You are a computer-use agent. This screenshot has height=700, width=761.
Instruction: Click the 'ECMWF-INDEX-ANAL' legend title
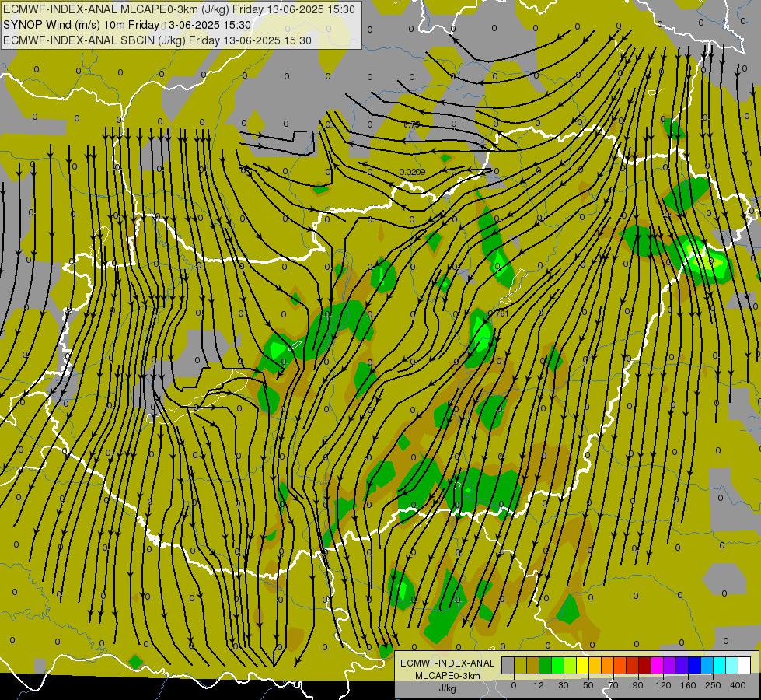tap(447, 663)
